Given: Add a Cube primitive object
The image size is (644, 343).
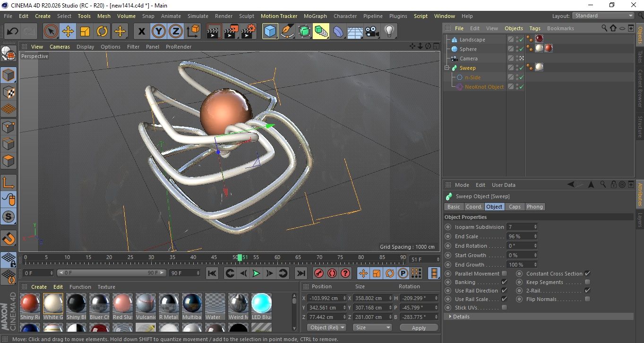Looking at the screenshot, I should pyautogui.click(x=270, y=32).
